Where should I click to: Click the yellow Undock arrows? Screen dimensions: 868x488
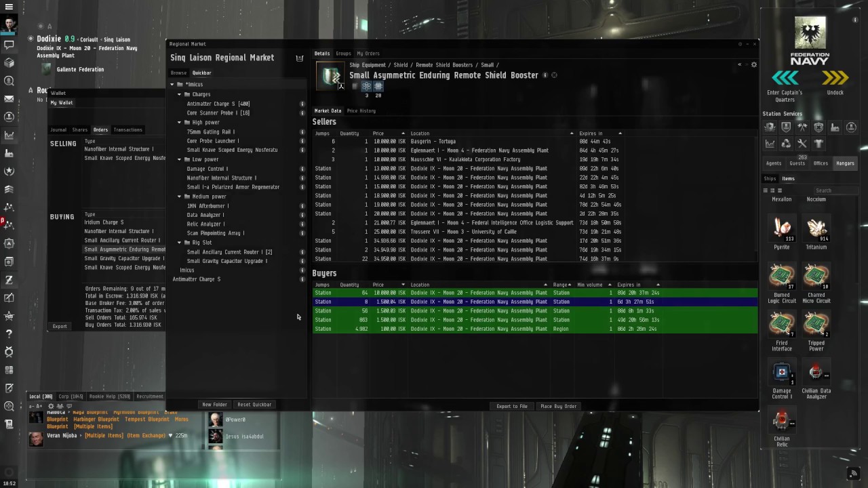[835, 78]
